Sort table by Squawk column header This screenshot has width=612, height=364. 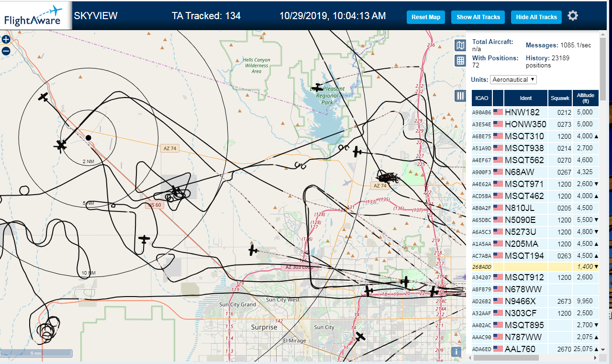(560, 98)
